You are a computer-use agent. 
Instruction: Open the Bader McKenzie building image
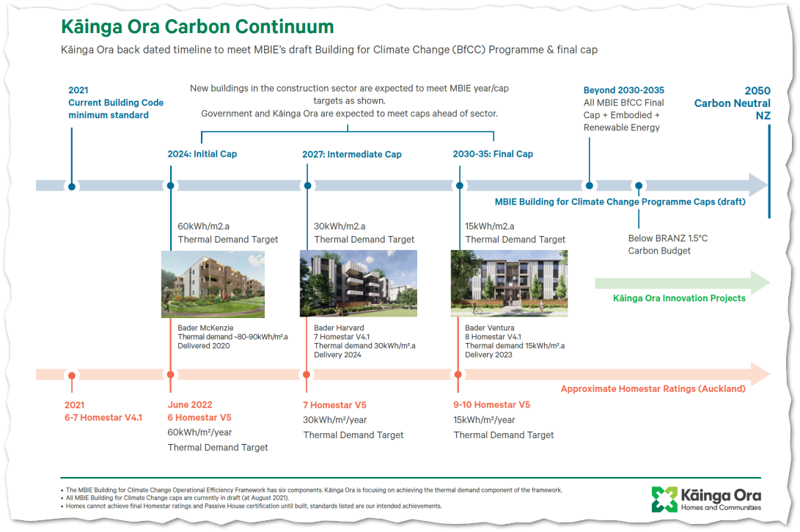(213, 284)
